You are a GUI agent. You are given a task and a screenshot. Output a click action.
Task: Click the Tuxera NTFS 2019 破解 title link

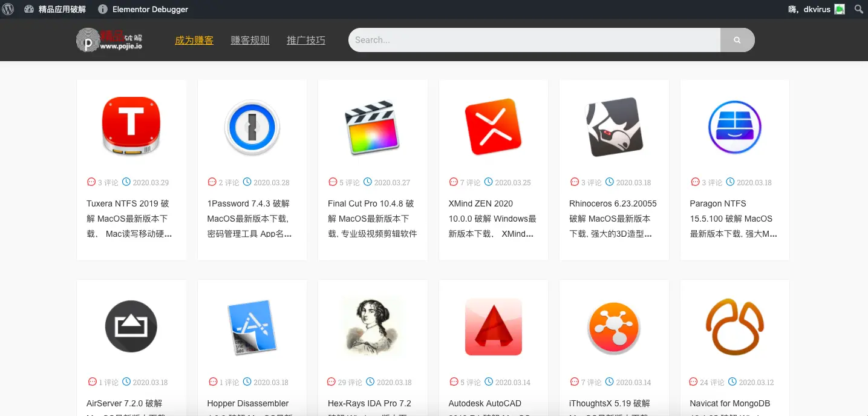tap(129, 219)
